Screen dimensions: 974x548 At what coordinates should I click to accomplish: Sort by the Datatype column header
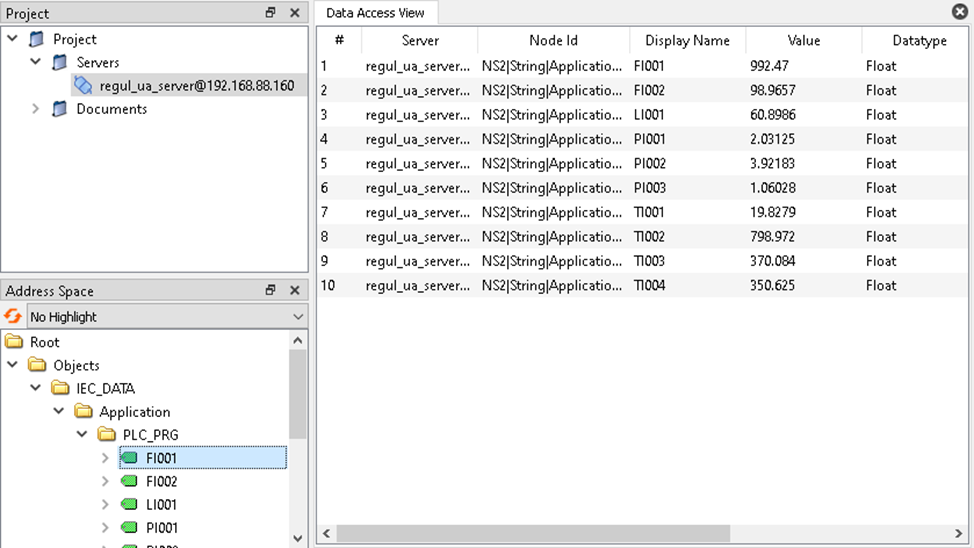(x=915, y=40)
